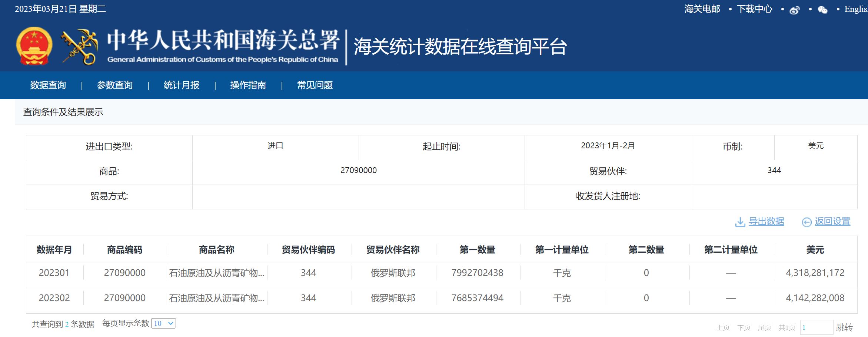The height and width of the screenshot is (337, 868).
Task: Click the 商品名称 column header
Action: click(217, 250)
